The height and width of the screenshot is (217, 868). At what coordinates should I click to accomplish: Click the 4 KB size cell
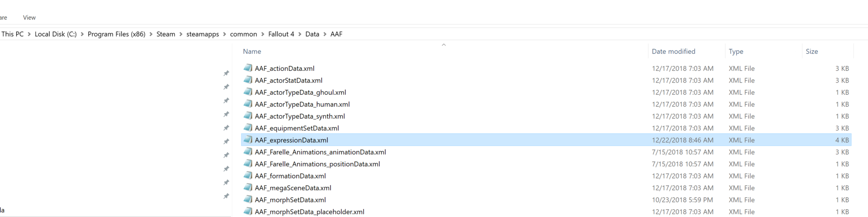click(842, 140)
